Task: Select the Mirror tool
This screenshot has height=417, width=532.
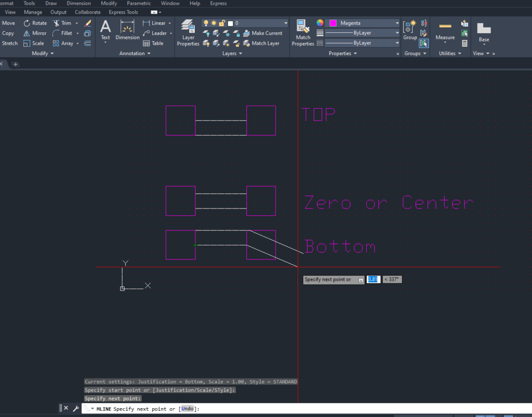Action: (34, 33)
